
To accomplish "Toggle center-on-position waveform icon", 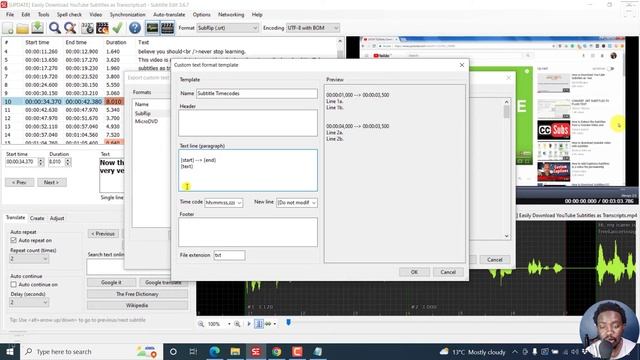I will (259, 324).
